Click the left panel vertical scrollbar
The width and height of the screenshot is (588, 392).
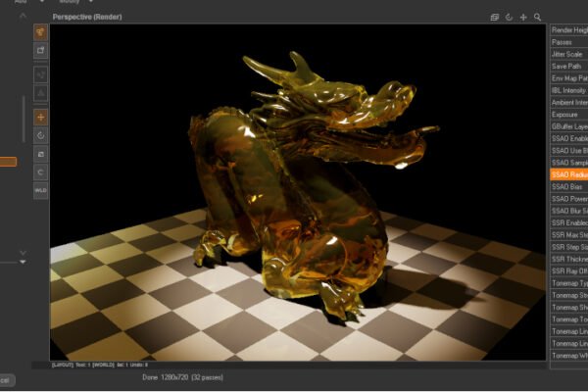24,120
